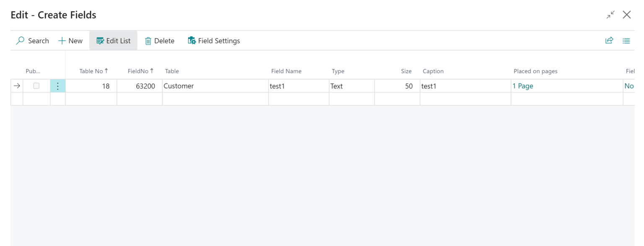Select the Field Settings toolbar item

pyautogui.click(x=218, y=40)
